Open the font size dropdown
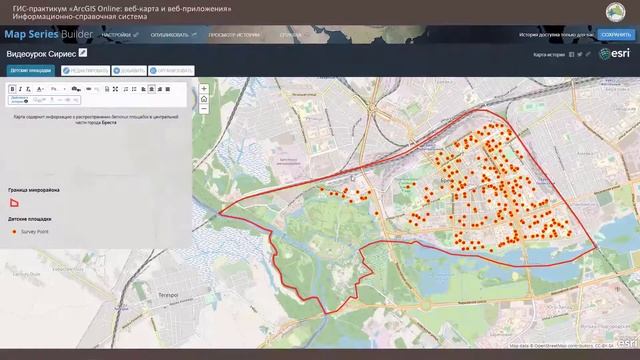The image size is (640, 360). pyautogui.click(x=58, y=89)
